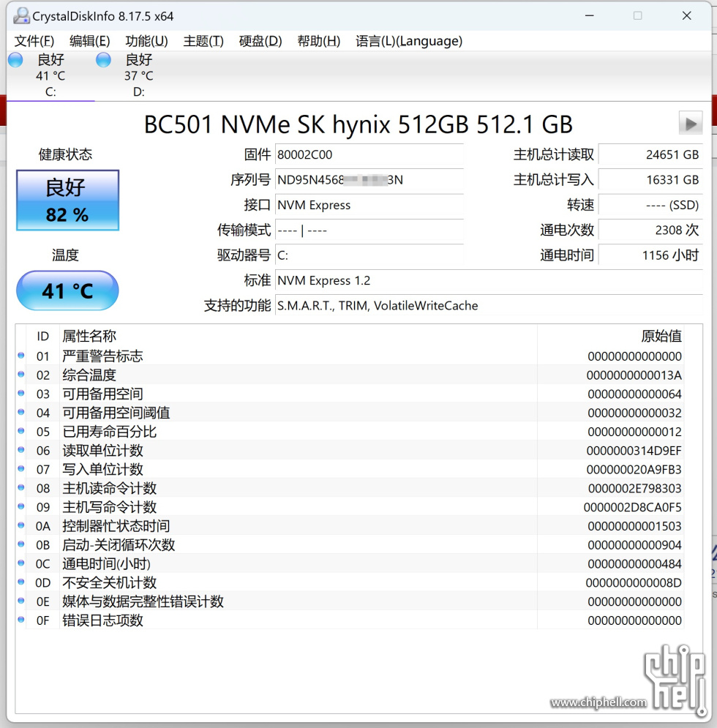Screen dimensions: 717x728
Task: Click the CrystalDiskInfo app icon in title bar
Action: [21, 16]
